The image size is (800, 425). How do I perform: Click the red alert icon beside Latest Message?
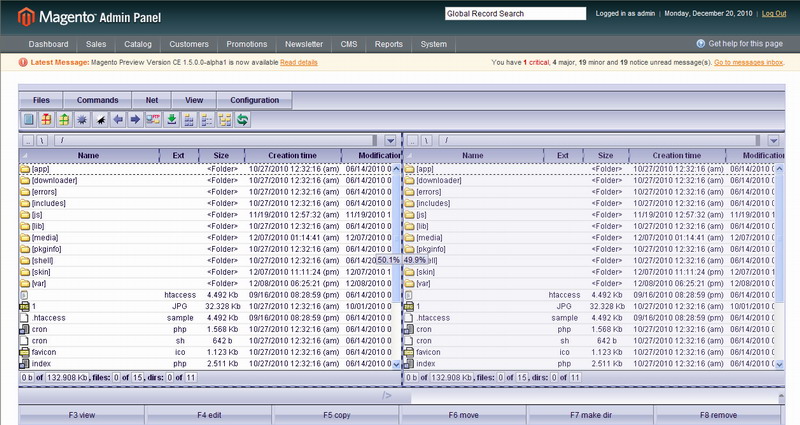pyautogui.click(x=23, y=62)
